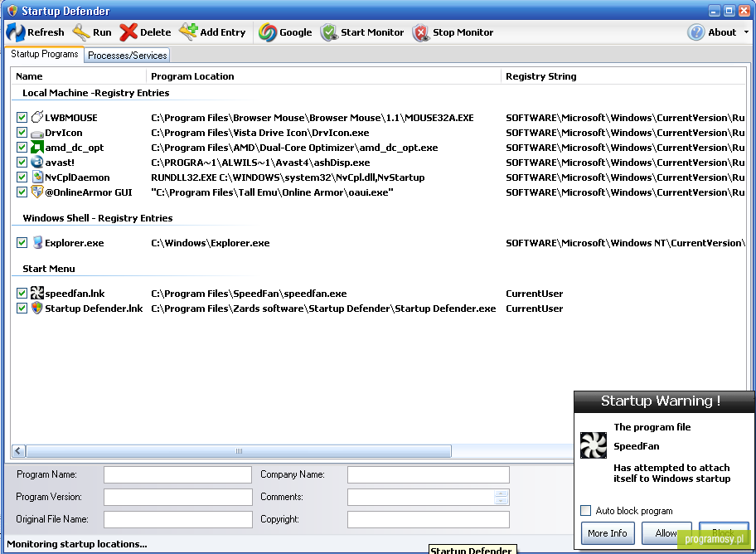This screenshot has width=756, height=554.
Task: Select the ashDisp.exe program location path
Action: (x=260, y=163)
